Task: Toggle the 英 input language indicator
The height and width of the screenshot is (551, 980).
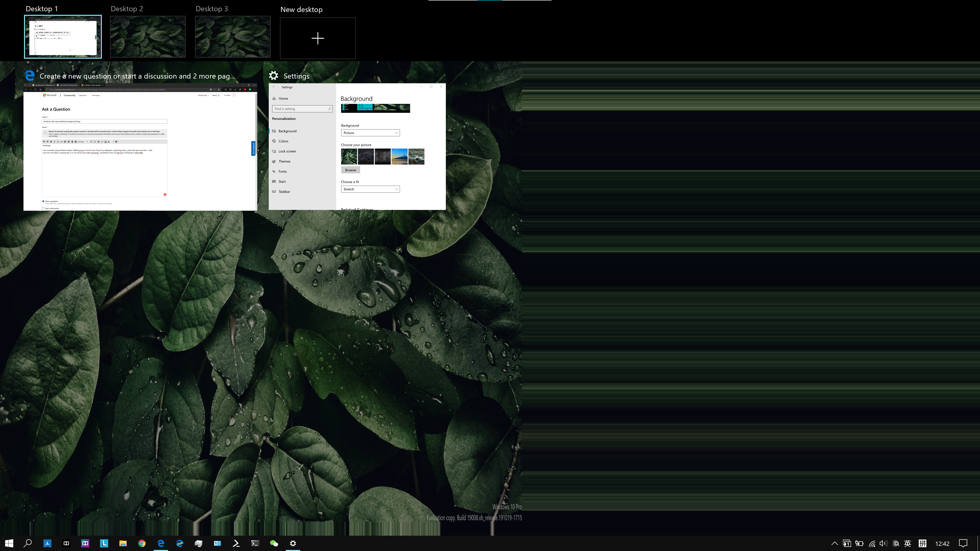Action: (907, 543)
